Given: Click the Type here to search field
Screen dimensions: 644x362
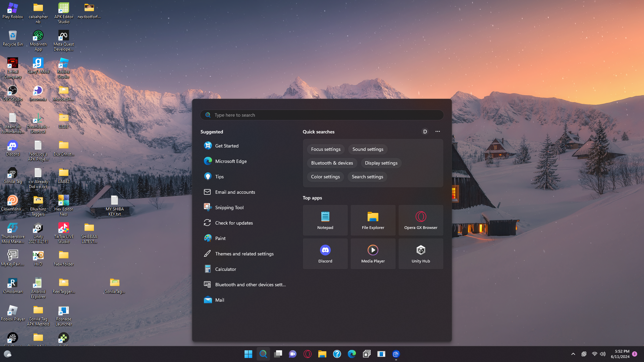Looking at the screenshot, I should (x=322, y=115).
